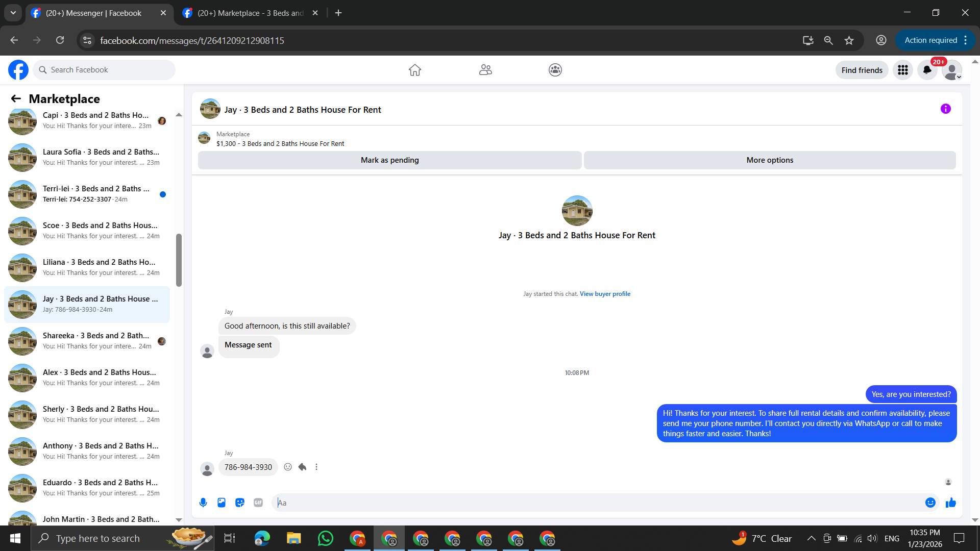980x551 pixels.
Task: Open the GIF picker icon
Action: pos(258,503)
